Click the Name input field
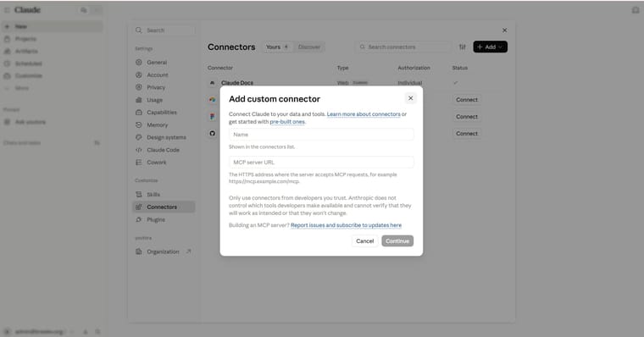Image resolution: width=644 pixels, height=337 pixels. pyautogui.click(x=321, y=135)
